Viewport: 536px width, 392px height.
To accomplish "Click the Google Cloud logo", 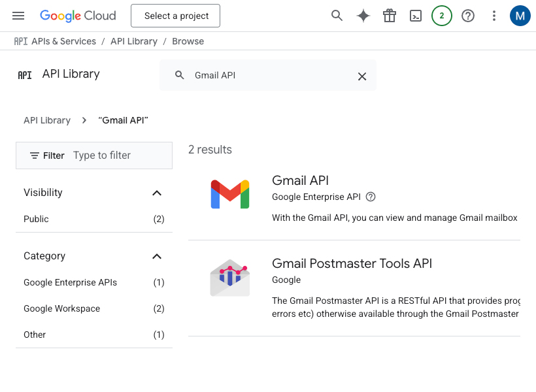I will pyautogui.click(x=78, y=16).
